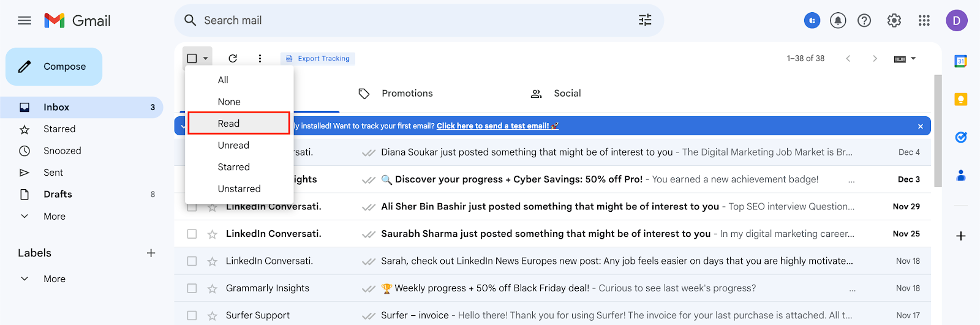Image resolution: width=980 pixels, height=325 pixels.
Task: Select the Grammarly Weekly progress checkbox
Action: coord(192,288)
